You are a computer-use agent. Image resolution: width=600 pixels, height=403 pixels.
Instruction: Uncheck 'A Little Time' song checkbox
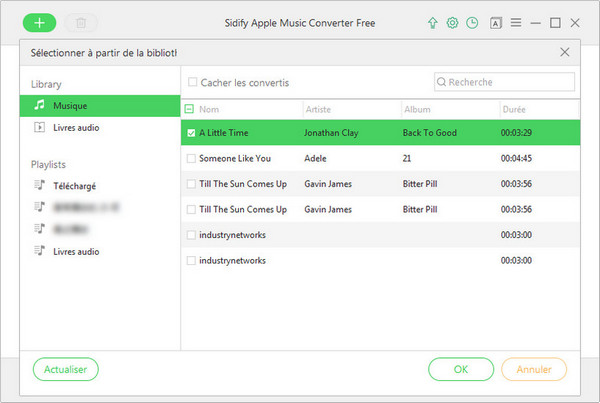point(192,132)
